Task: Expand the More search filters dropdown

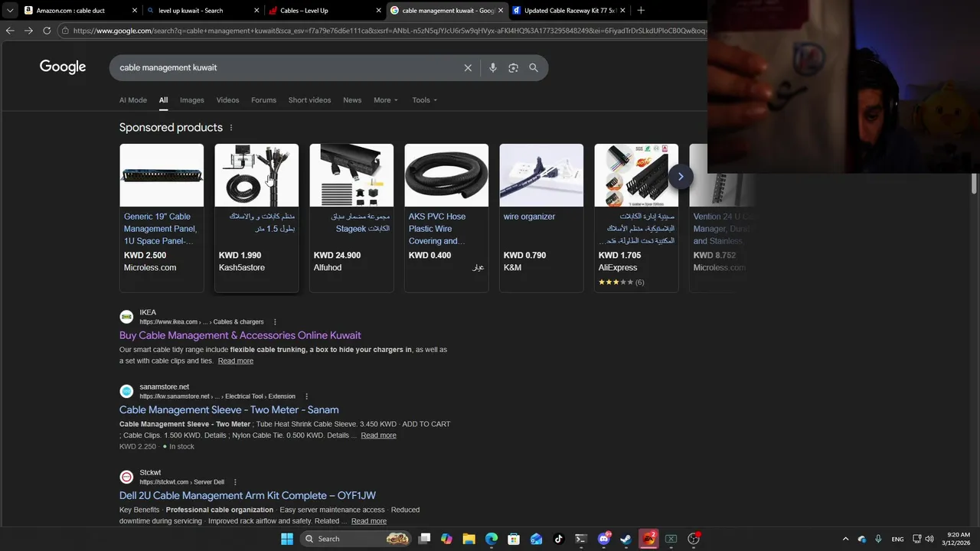Action: tap(386, 100)
